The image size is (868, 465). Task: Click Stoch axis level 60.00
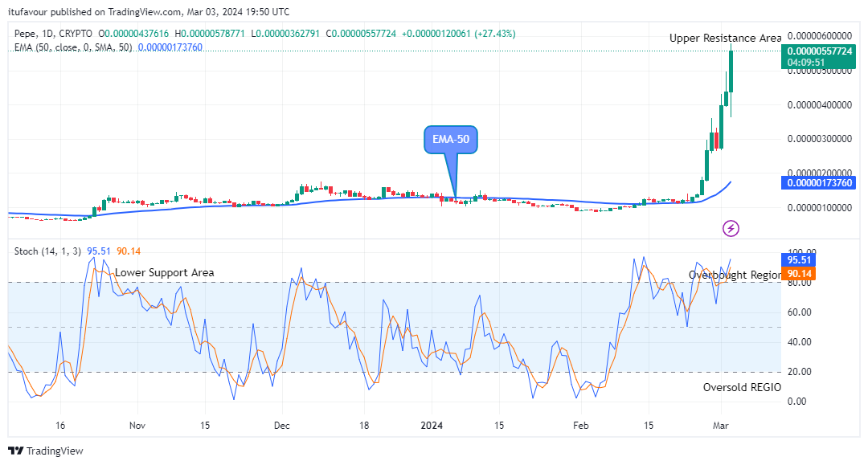click(x=800, y=312)
